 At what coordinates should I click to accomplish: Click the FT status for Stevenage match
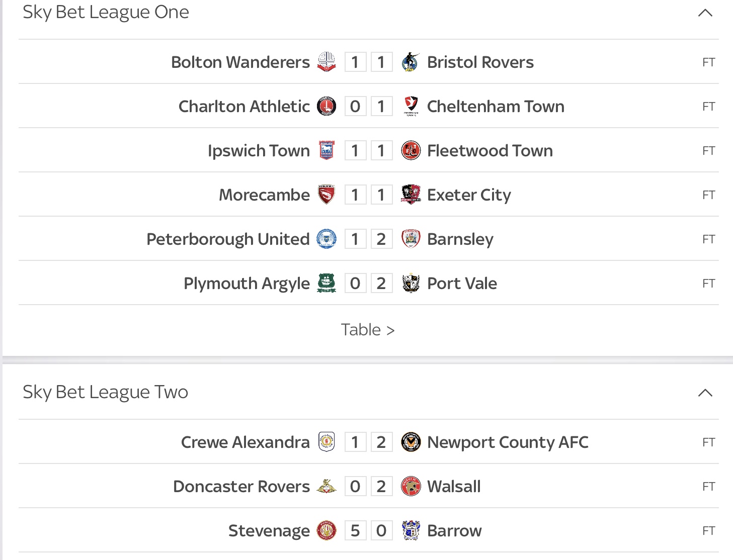coord(708,530)
